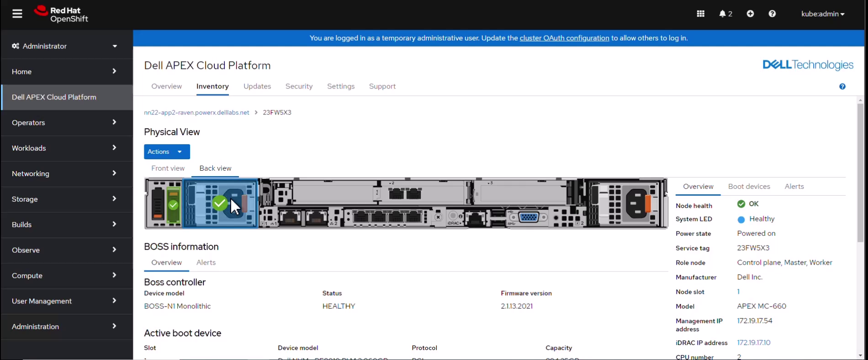Click the Red Hat OpenShift logo
This screenshot has width=868, height=360.
coord(61,14)
